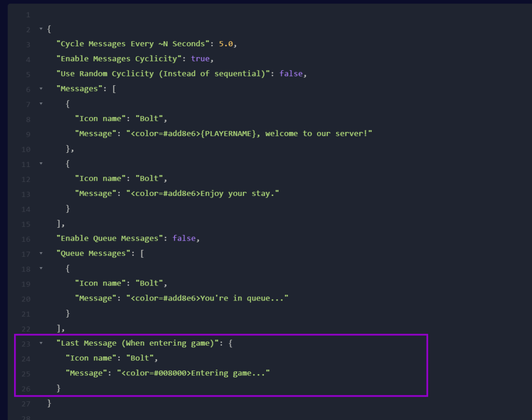Click the "Cycle Messages Every ~N Seconds" key
The height and width of the screenshot is (420, 532).
click(x=132, y=44)
